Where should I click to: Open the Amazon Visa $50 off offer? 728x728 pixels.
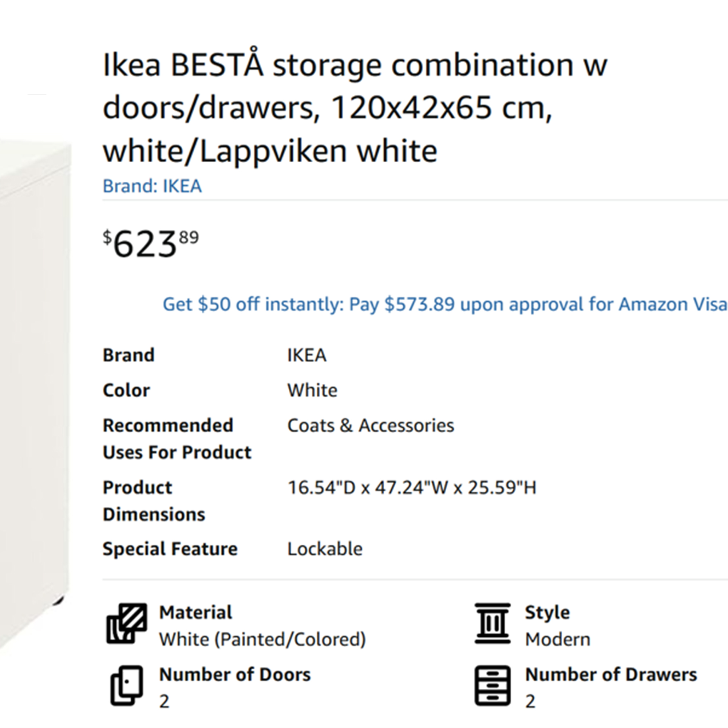445,304
